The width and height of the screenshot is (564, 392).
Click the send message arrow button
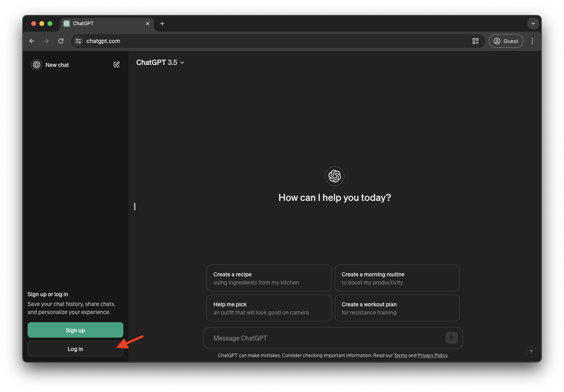452,338
